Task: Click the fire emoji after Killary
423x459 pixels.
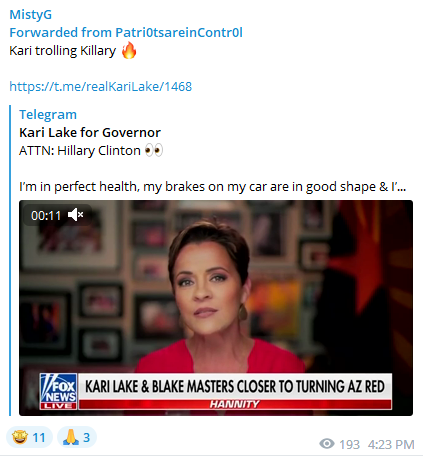Action: [129, 51]
